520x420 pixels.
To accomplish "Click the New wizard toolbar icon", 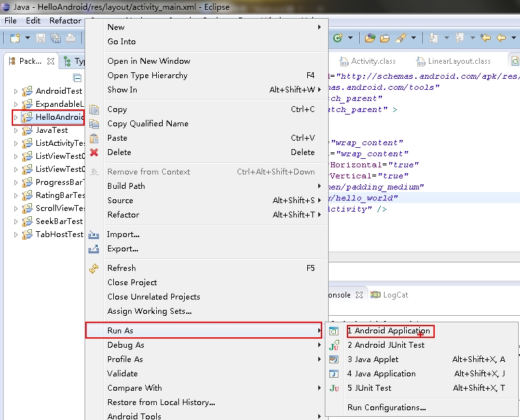I will [x=14, y=38].
